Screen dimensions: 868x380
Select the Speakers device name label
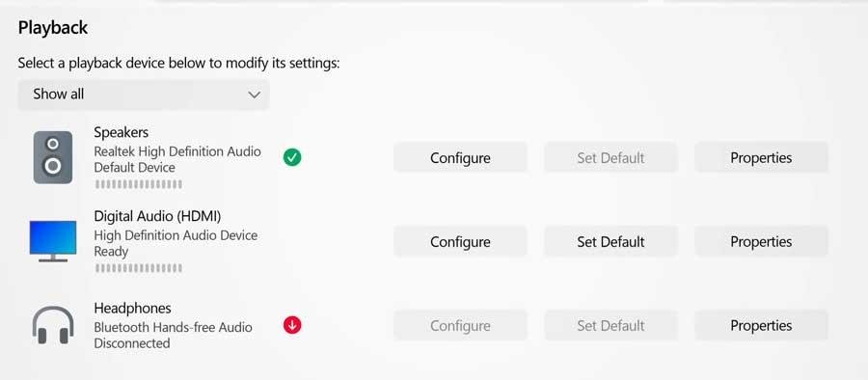122,132
